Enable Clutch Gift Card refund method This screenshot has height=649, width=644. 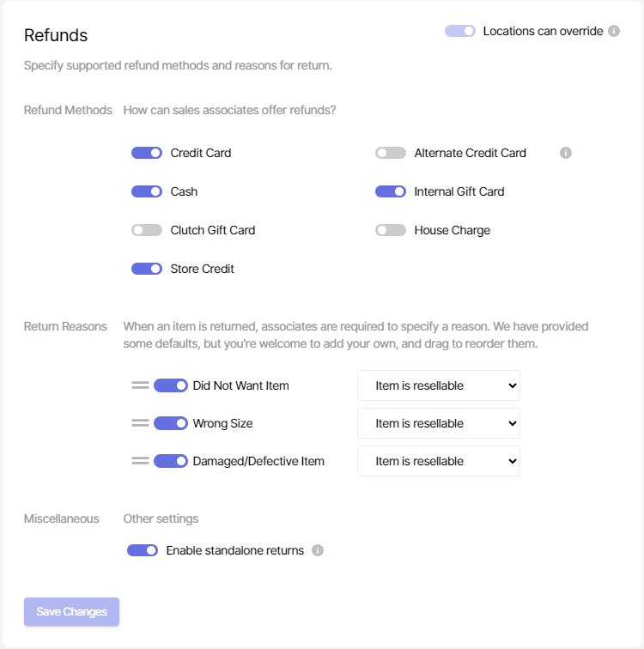coord(147,230)
